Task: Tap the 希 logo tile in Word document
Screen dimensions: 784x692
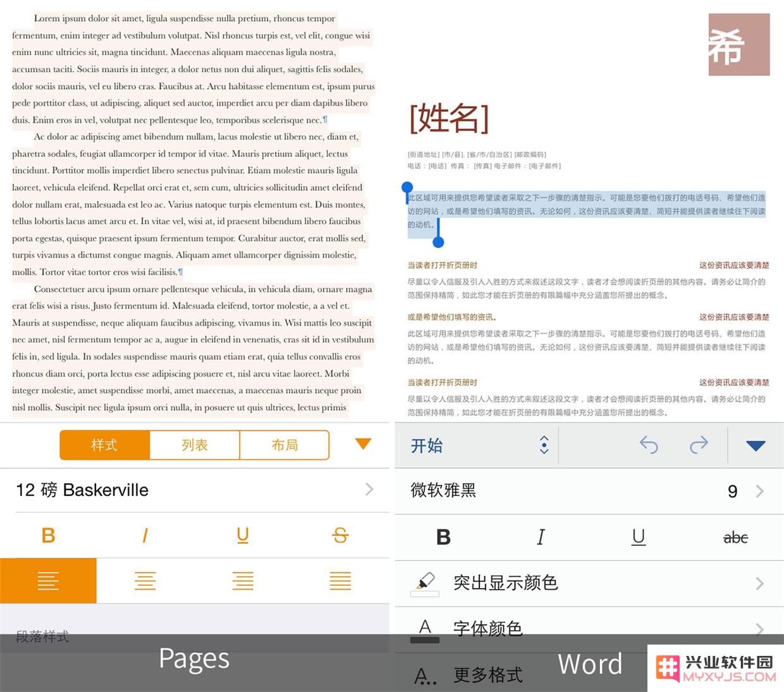Action: click(739, 45)
